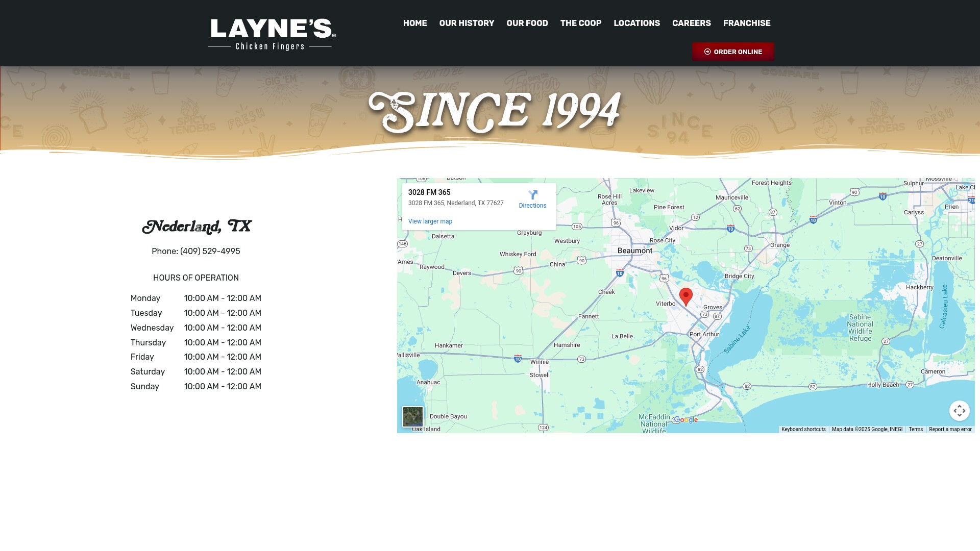
Task: Click the Saturday hours row
Action: click(196, 372)
